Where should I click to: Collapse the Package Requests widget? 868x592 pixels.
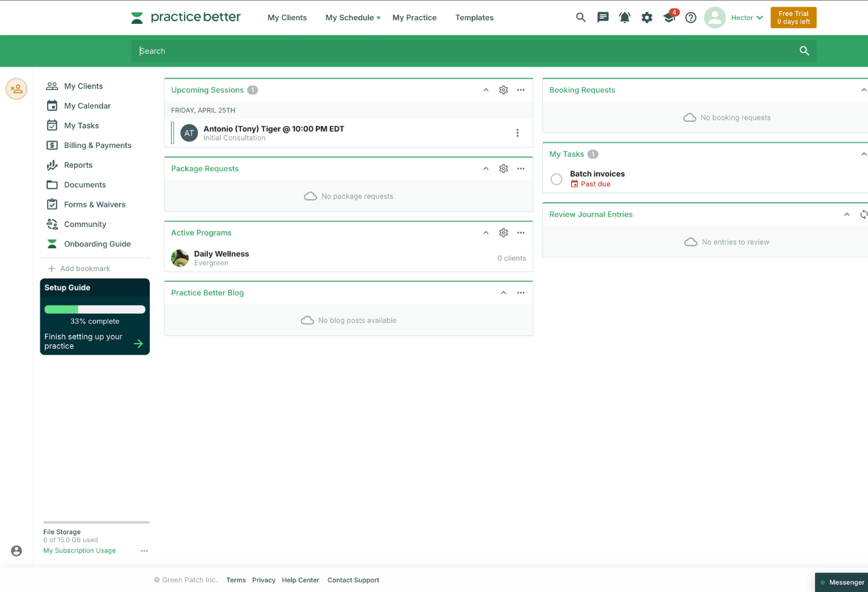486,169
